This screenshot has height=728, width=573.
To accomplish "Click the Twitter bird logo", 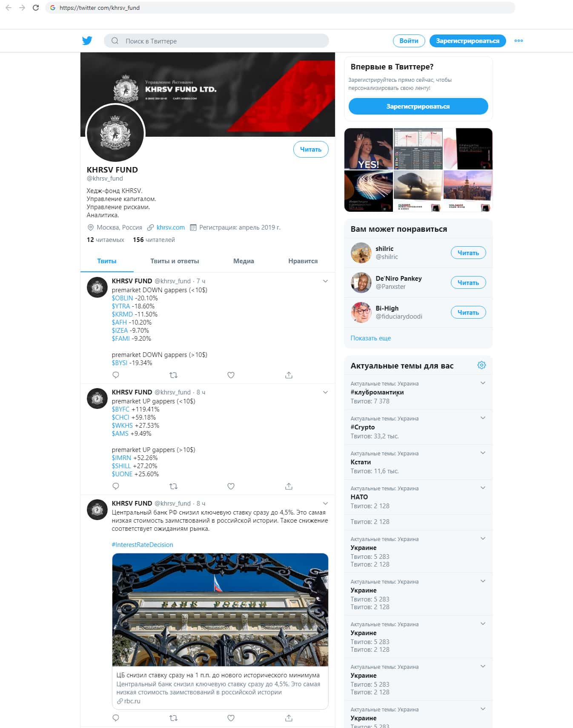I will point(87,40).
